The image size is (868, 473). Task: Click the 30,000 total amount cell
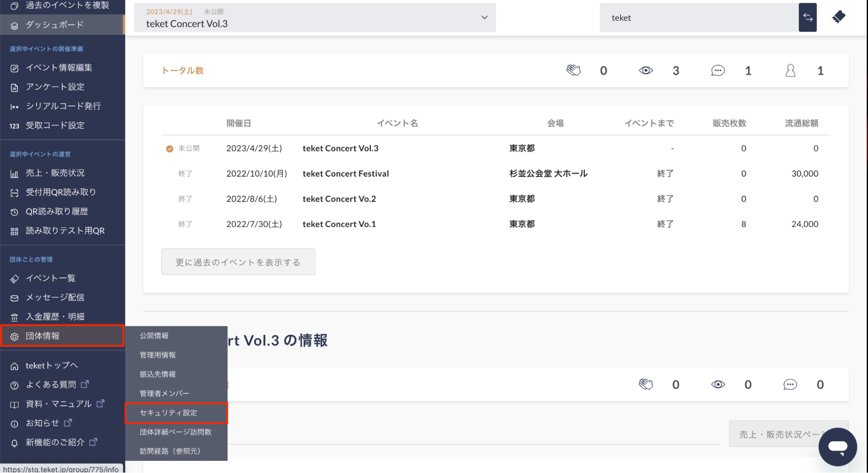[x=805, y=174]
